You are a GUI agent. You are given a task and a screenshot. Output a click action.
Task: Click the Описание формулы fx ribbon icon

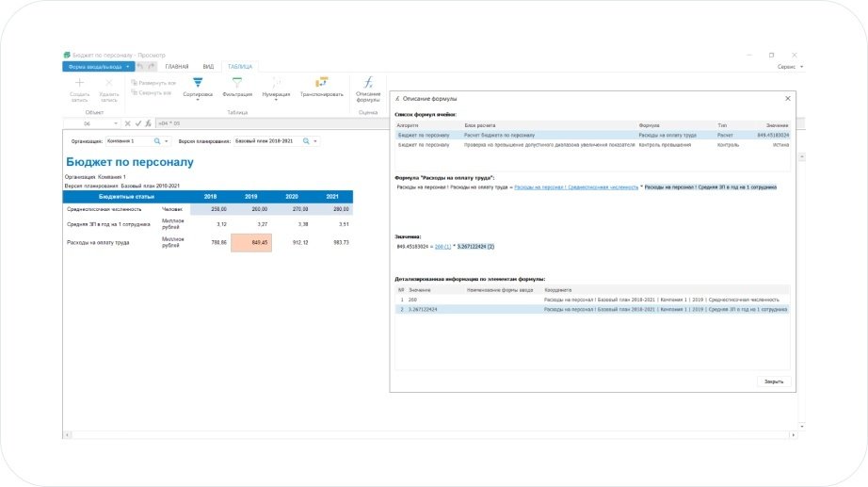(x=368, y=83)
